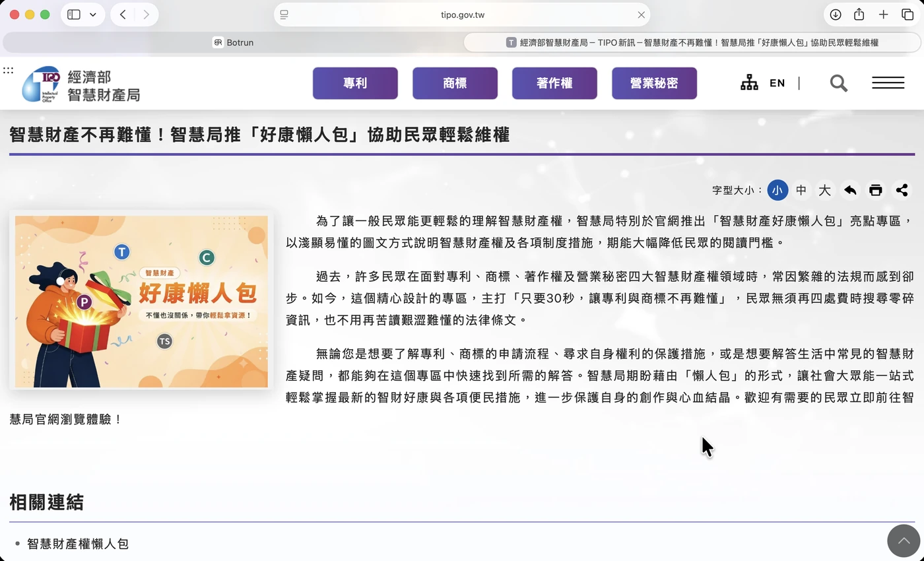The image size is (924, 561).
Task: Expand the sidebar dropdown chevron
Action: tap(92, 15)
